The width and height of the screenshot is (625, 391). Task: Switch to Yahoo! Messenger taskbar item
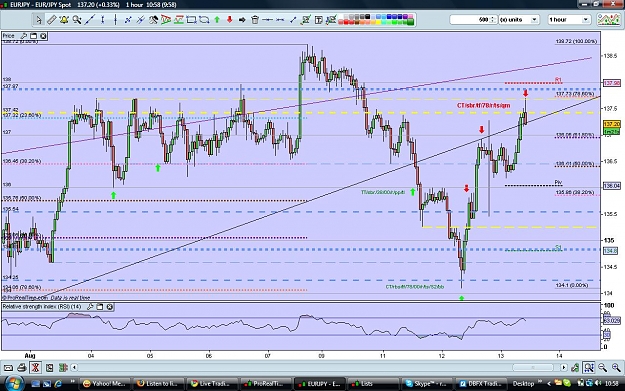pos(104,383)
